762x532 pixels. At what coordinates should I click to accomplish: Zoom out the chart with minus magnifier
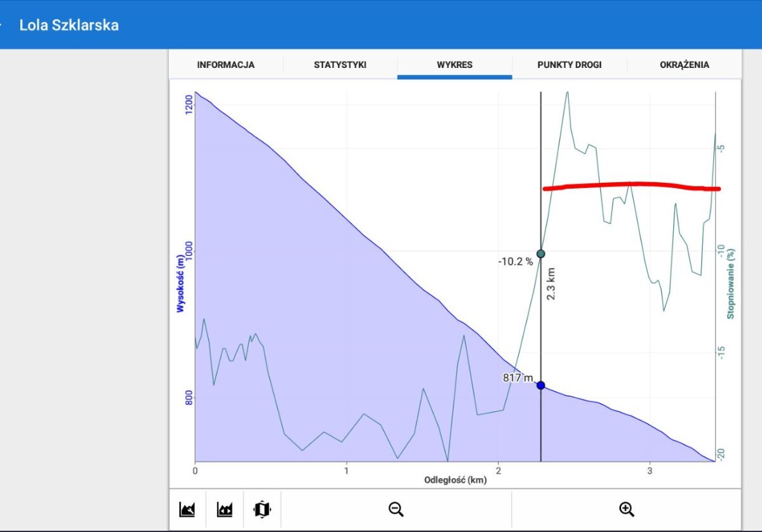coord(396,509)
